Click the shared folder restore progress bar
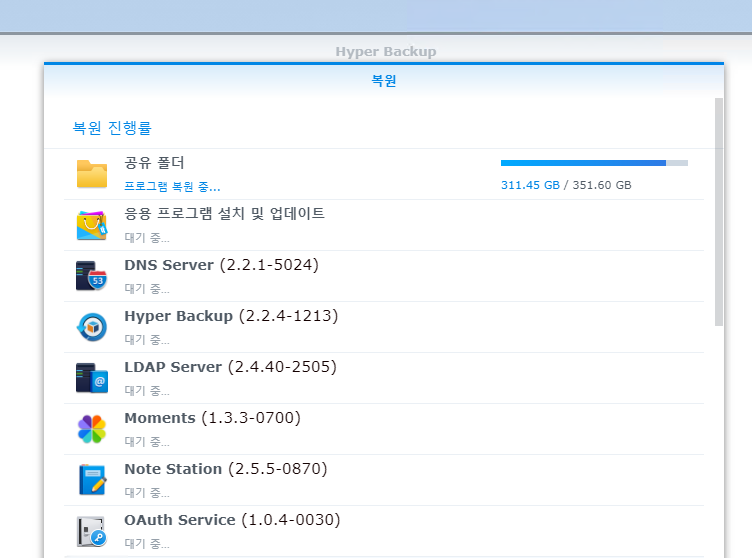The image size is (752, 558). point(594,163)
